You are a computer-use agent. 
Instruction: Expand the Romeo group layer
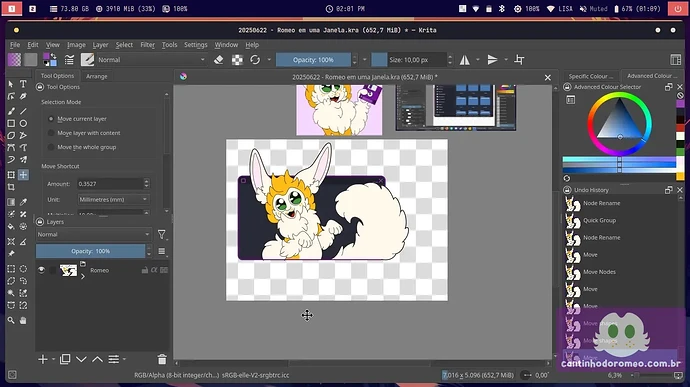[83, 276]
